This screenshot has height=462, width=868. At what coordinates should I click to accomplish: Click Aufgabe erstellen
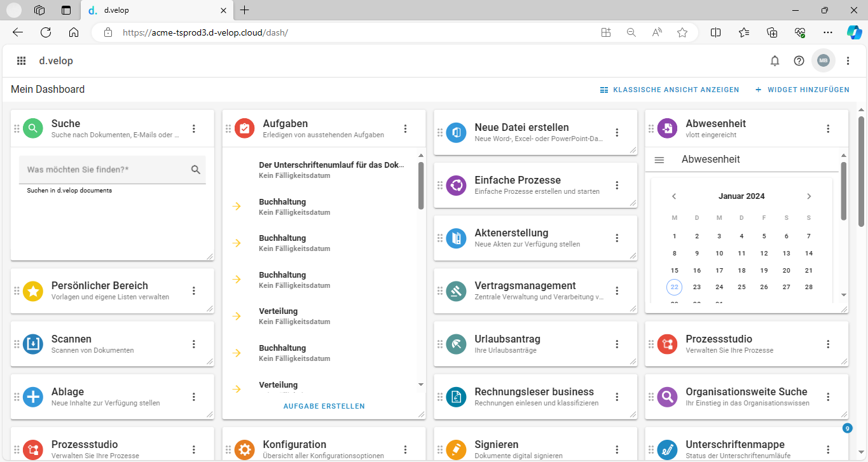pos(324,406)
